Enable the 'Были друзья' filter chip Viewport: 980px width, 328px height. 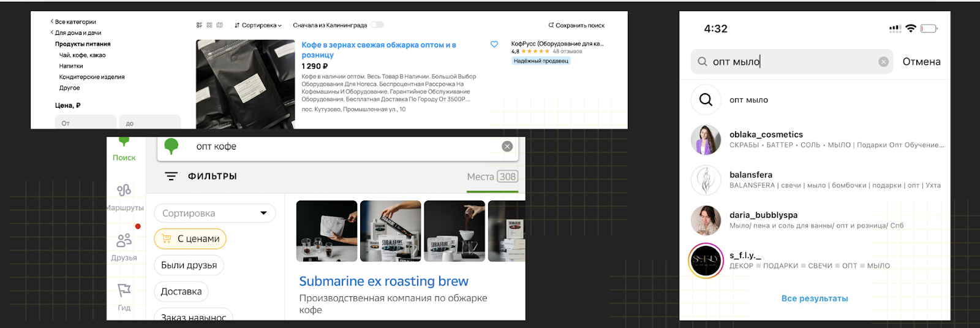[x=189, y=265]
